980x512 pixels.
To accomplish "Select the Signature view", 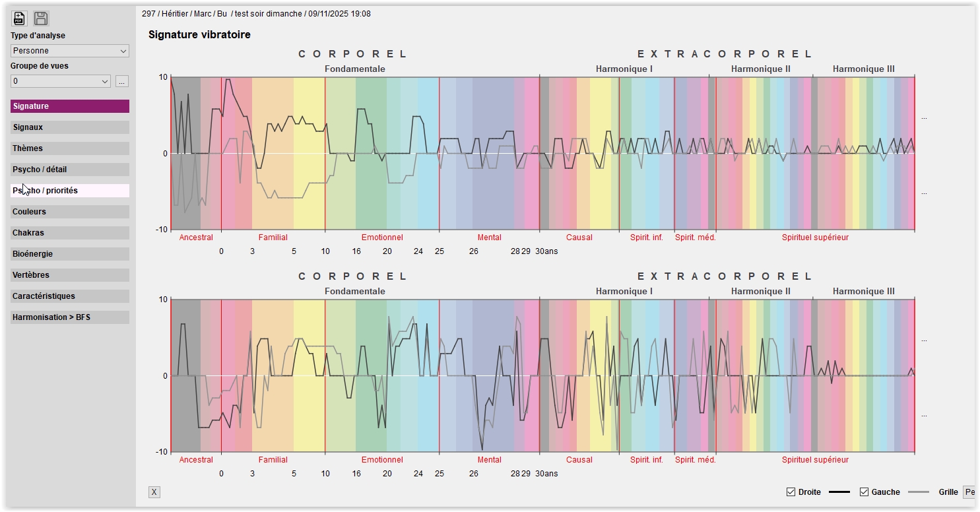I will click(70, 106).
